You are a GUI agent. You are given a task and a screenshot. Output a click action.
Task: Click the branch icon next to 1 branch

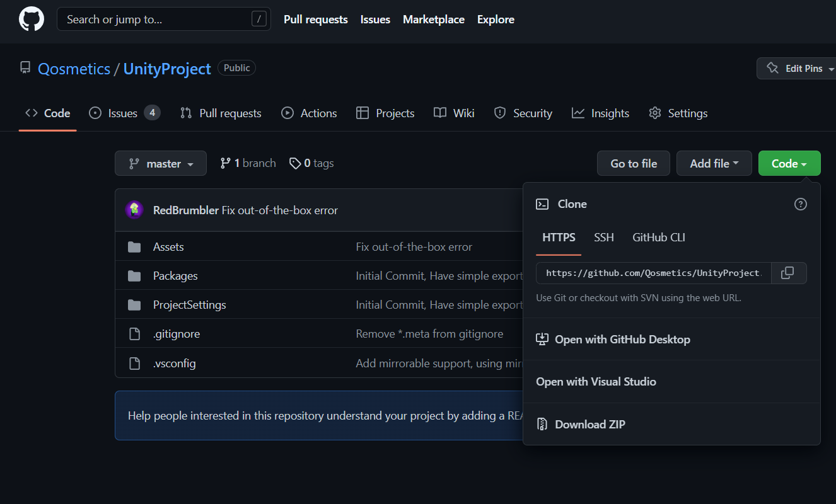[x=225, y=163]
